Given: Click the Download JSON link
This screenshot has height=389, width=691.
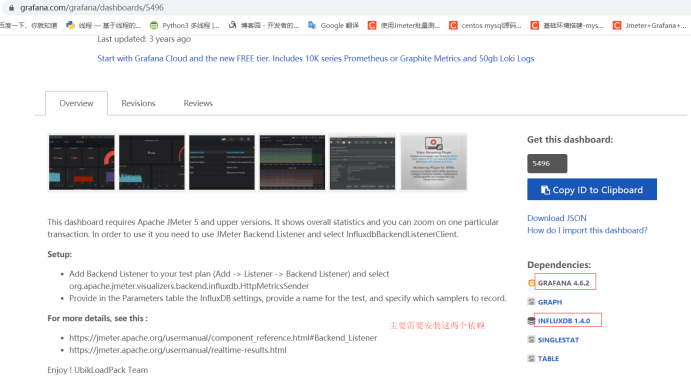Looking at the screenshot, I should [557, 218].
